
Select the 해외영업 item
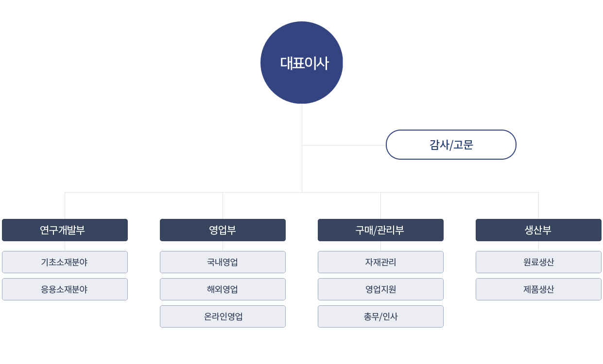[x=223, y=289]
